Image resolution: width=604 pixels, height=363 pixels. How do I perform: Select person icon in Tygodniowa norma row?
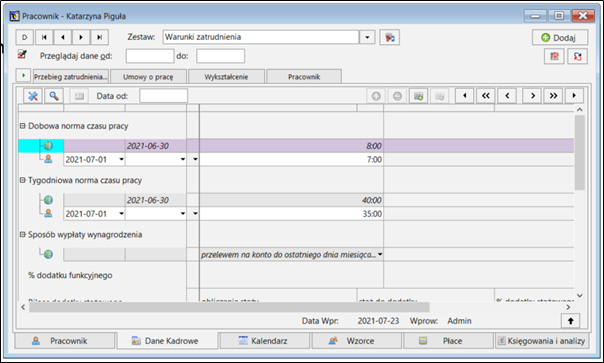(x=48, y=213)
